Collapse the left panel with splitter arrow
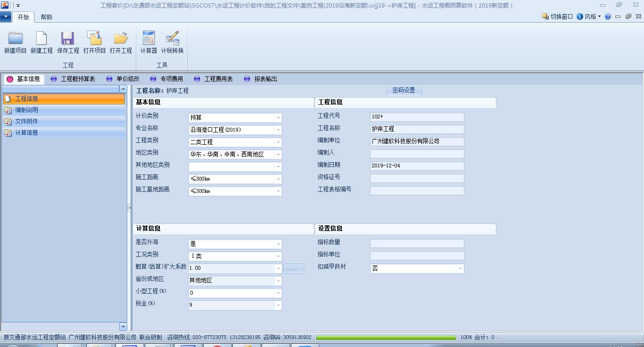Image resolution: width=644 pixels, height=347 pixels. [x=130, y=207]
